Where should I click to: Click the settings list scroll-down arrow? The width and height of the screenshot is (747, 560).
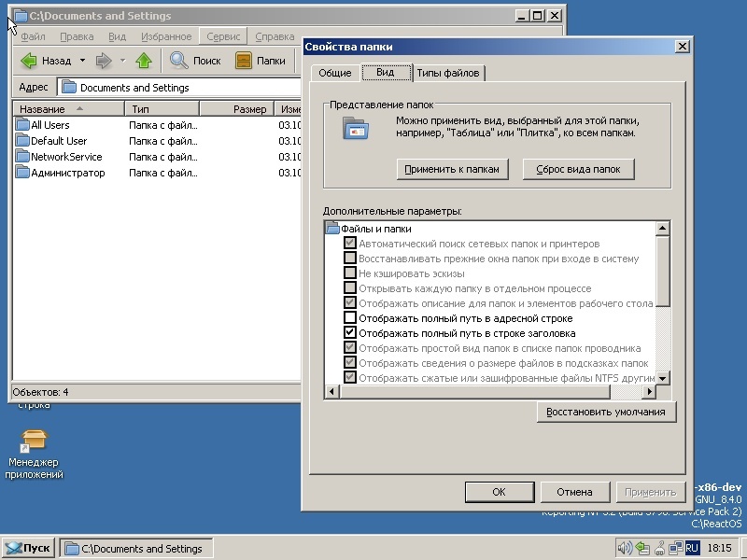coord(663,378)
